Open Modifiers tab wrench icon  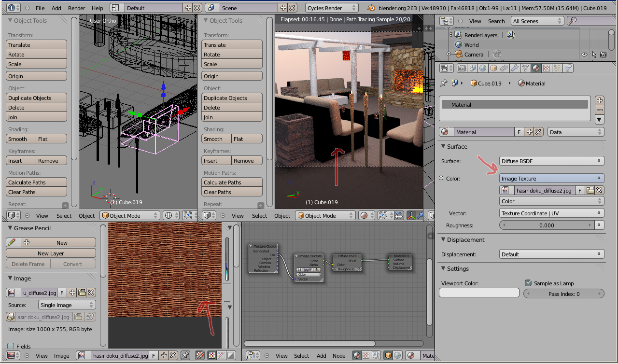tap(515, 68)
